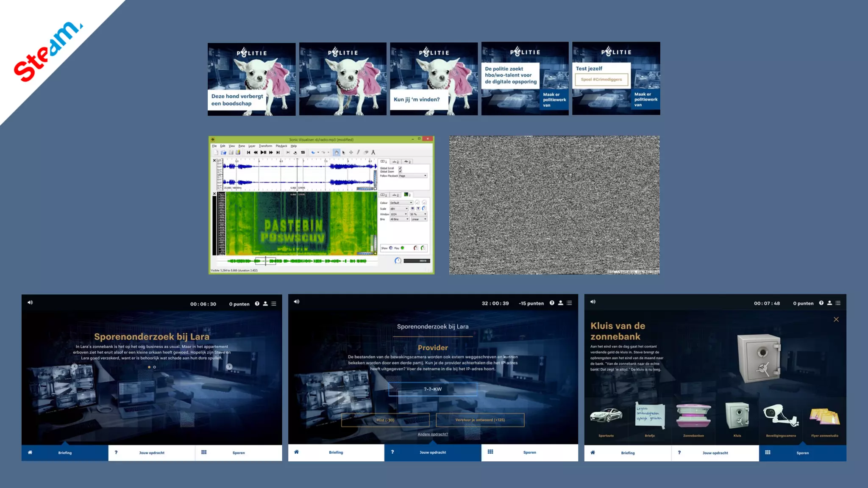Select the Navigate hand tool
This screenshot has height=488, width=868.
pos(336,152)
